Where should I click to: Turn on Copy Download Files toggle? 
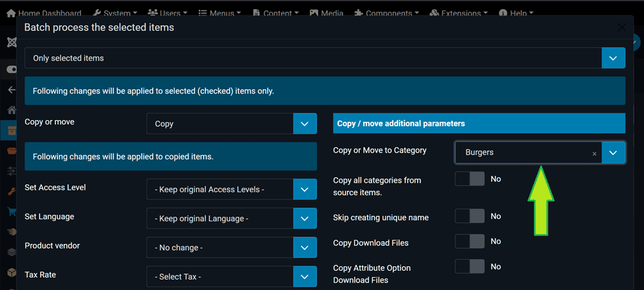tap(469, 242)
